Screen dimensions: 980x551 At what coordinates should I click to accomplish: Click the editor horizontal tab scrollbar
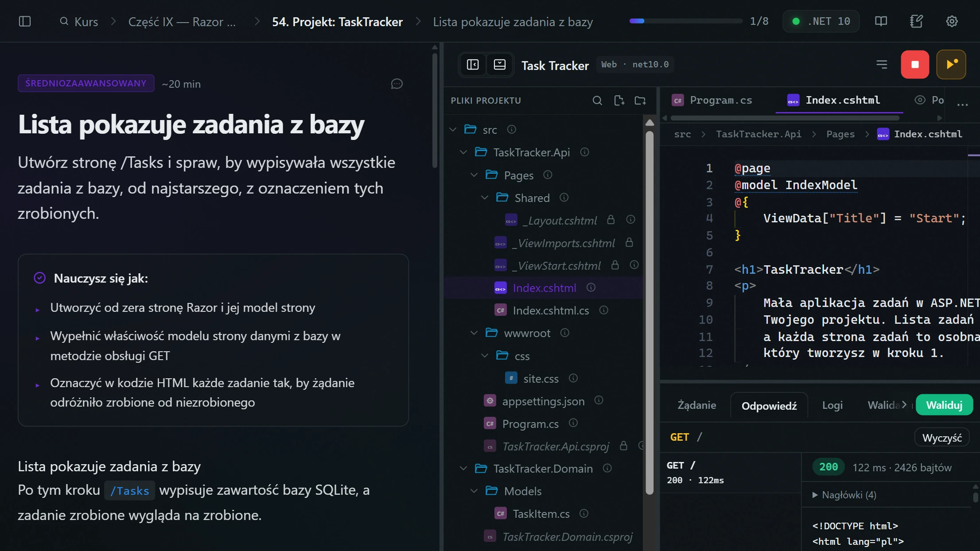[785, 118]
